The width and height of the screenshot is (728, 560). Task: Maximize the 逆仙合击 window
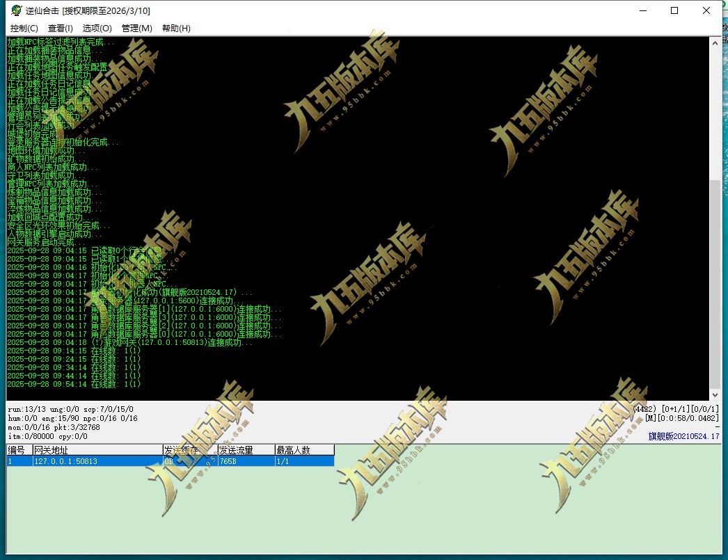[x=674, y=10]
